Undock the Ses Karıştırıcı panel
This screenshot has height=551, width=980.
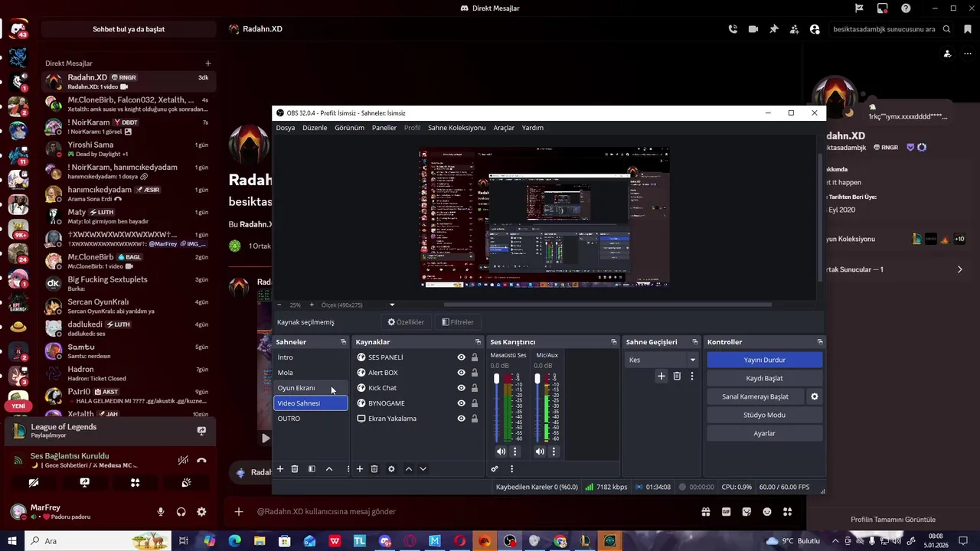tap(614, 342)
